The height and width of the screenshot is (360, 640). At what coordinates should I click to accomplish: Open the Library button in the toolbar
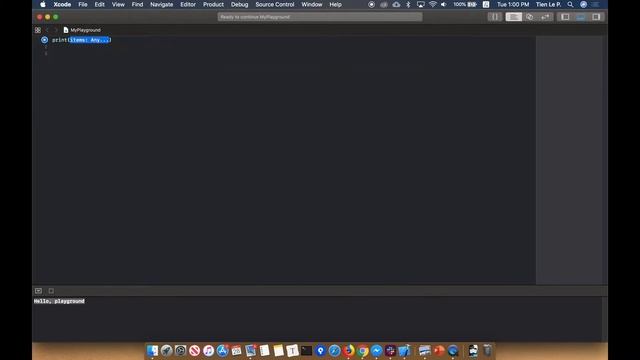(x=494, y=17)
